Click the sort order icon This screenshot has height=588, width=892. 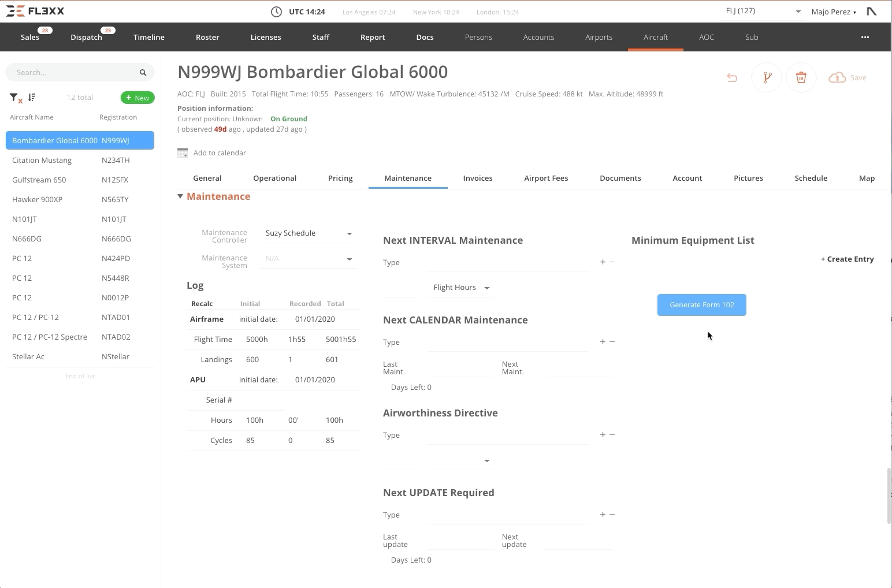(32, 98)
